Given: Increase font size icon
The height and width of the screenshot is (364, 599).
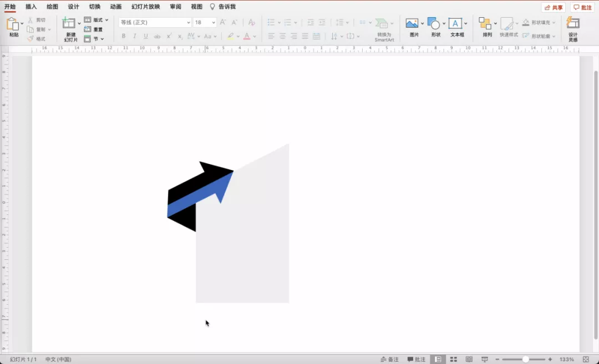Looking at the screenshot, I should (x=223, y=22).
